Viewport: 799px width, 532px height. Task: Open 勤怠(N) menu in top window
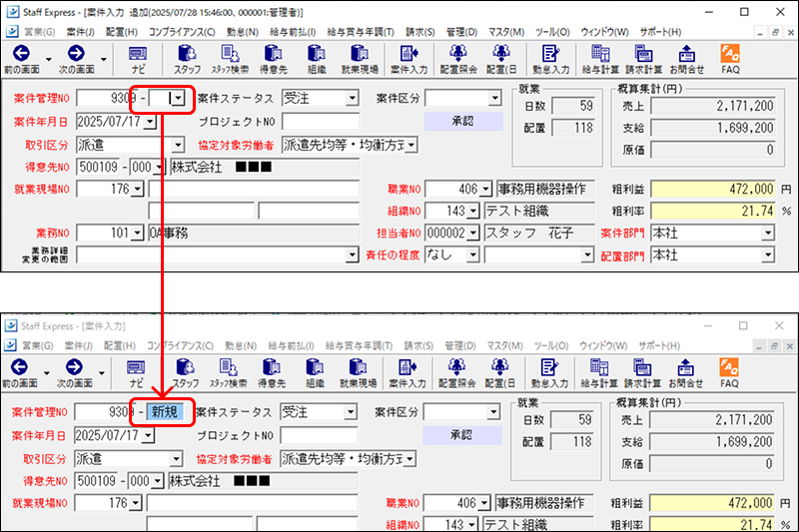coord(243,32)
